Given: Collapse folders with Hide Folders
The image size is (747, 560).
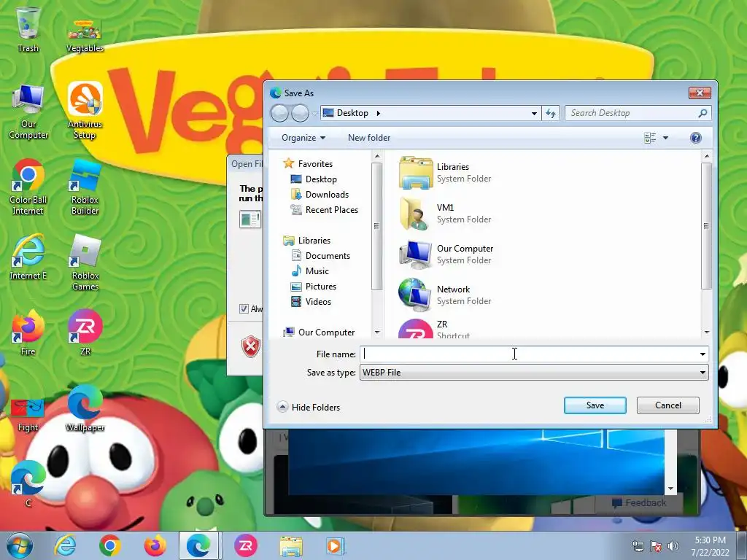Looking at the screenshot, I should 309,407.
